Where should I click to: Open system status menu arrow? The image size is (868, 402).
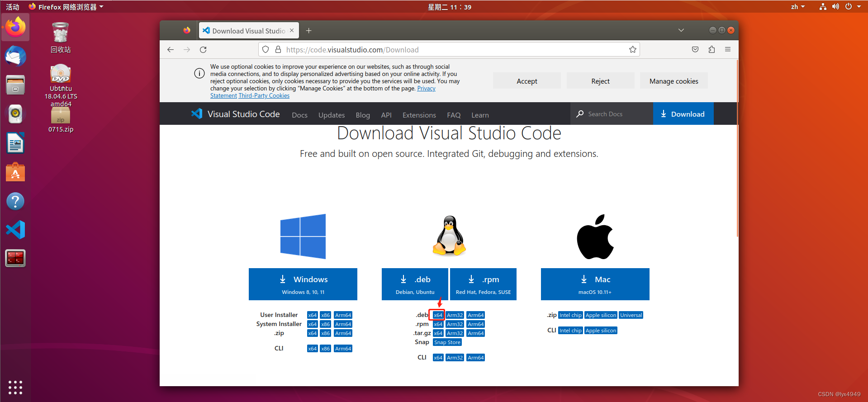[x=859, y=7]
